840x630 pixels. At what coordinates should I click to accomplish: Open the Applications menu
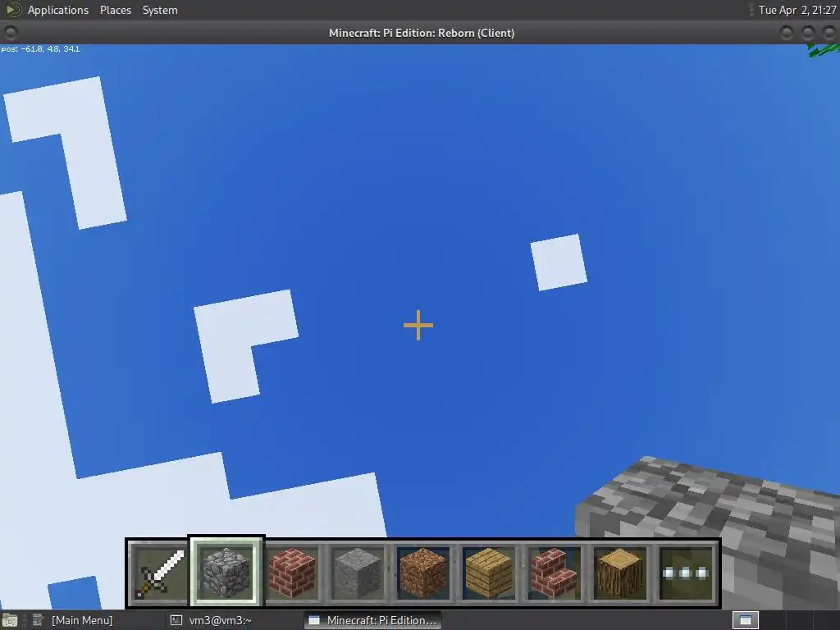click(58, 10)
